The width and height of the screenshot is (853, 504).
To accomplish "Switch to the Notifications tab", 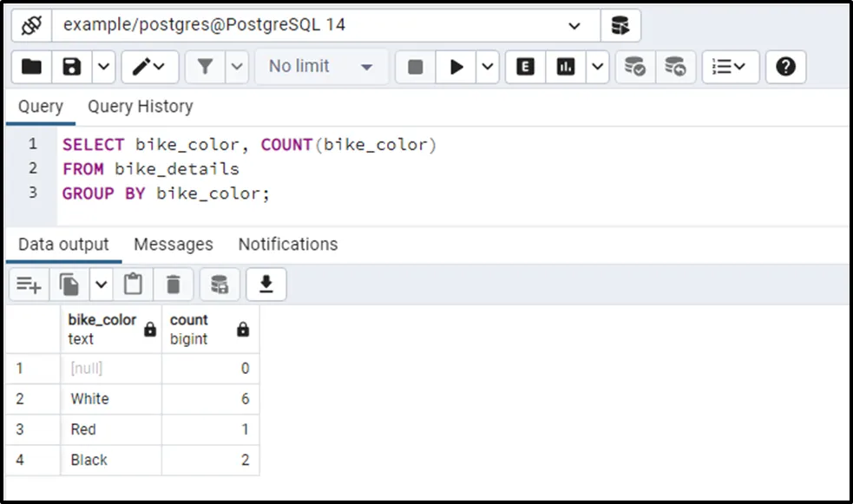I will [x=287, y=245].
